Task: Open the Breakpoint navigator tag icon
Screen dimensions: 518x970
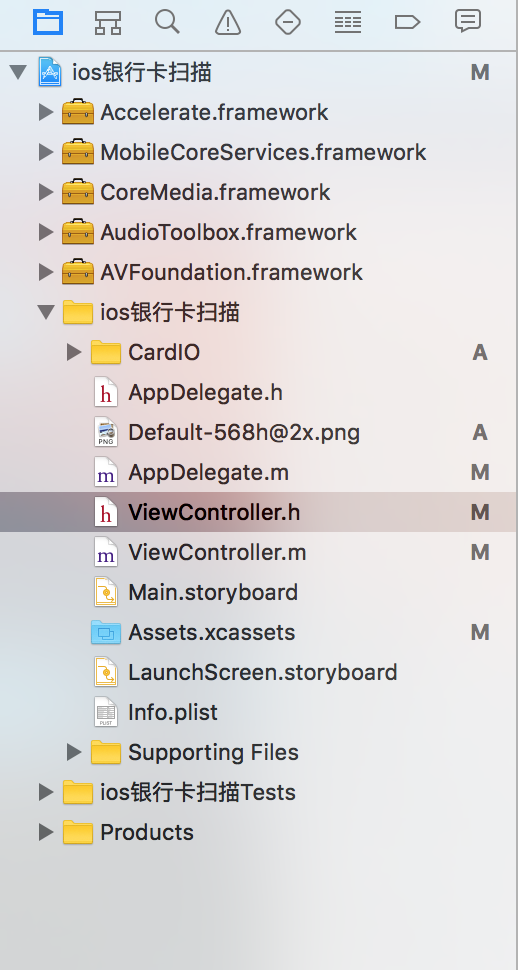Action: point(407,22)
